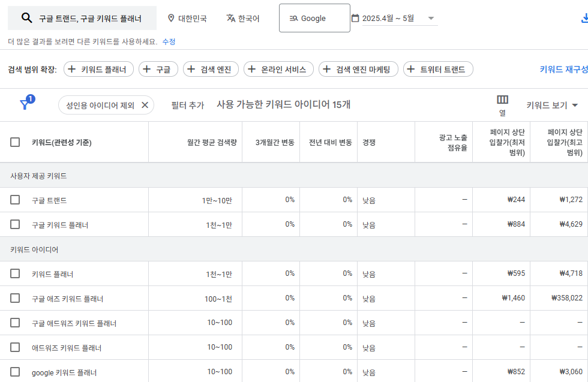Click the 한국어 language setting
Viewport: 588px width, 382px height.
coord(243,18)
